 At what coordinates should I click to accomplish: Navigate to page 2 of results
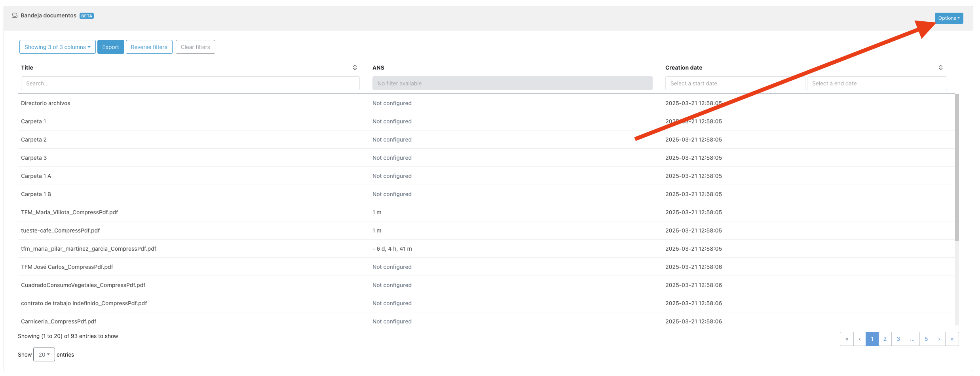tap(885, 339)
